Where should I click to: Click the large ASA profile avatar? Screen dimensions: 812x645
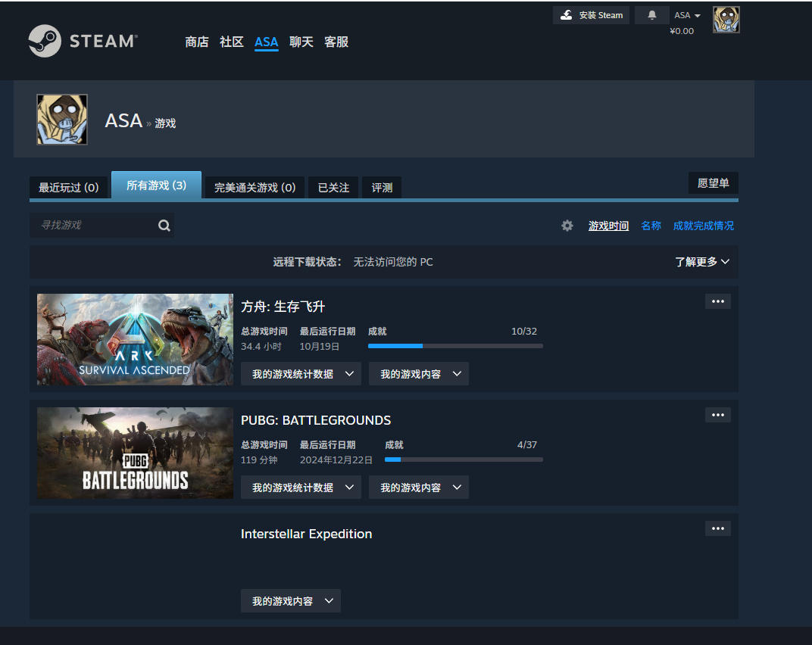62,120
